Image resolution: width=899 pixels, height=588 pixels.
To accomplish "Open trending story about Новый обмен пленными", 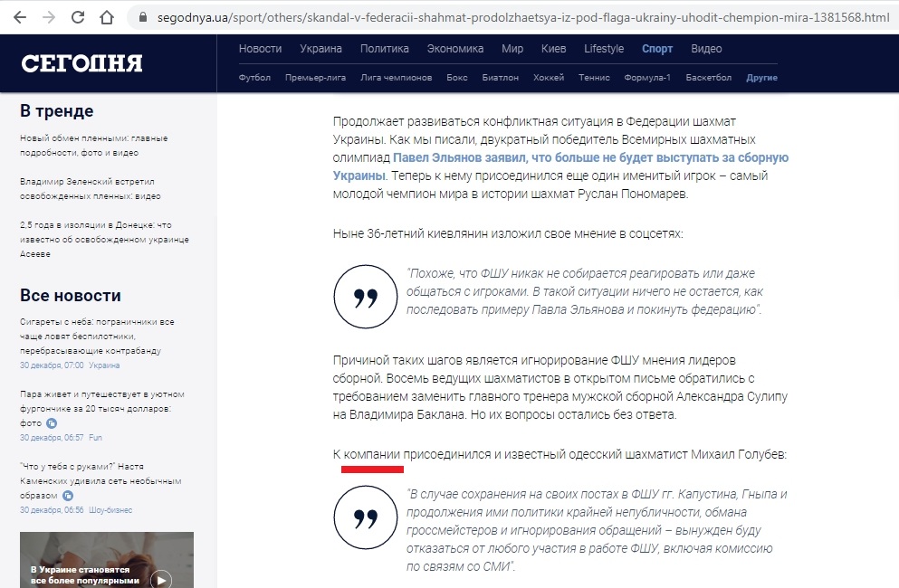I will pyautogui.click(x=93, y=146).
